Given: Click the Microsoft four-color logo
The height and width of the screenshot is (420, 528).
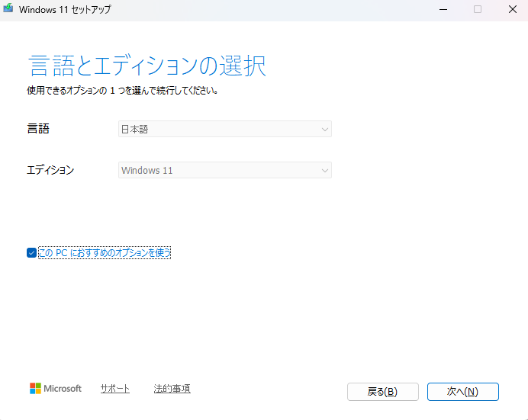Looking at the screenshot, I should (x=35, y=389).
